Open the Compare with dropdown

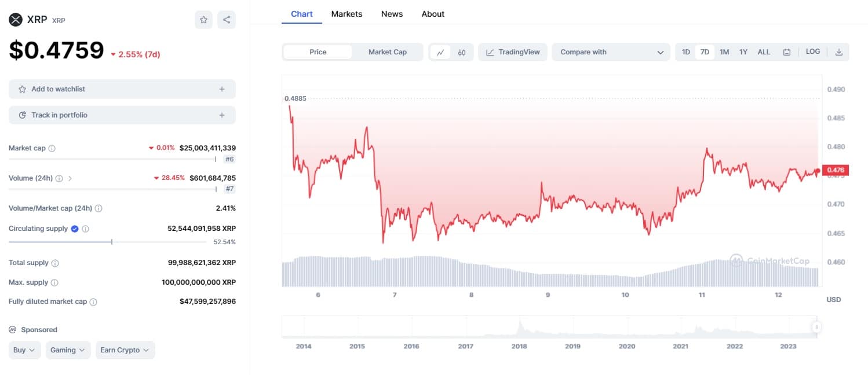611,52
